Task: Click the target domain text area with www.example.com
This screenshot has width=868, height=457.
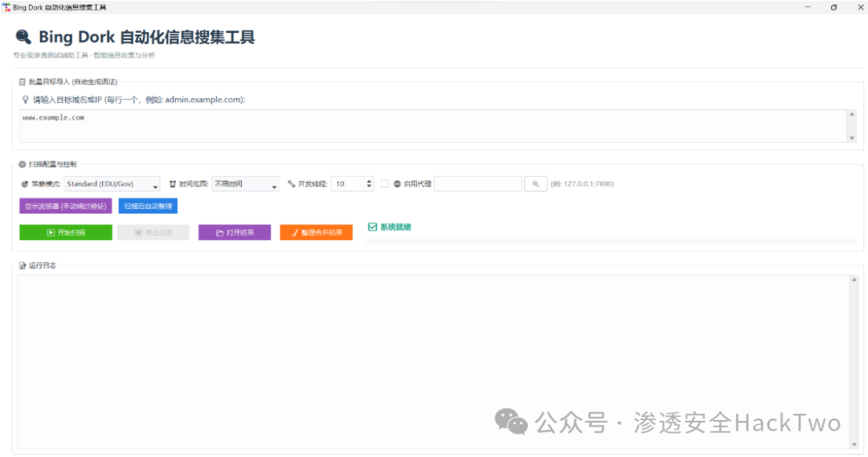Action: coord(433,125)
